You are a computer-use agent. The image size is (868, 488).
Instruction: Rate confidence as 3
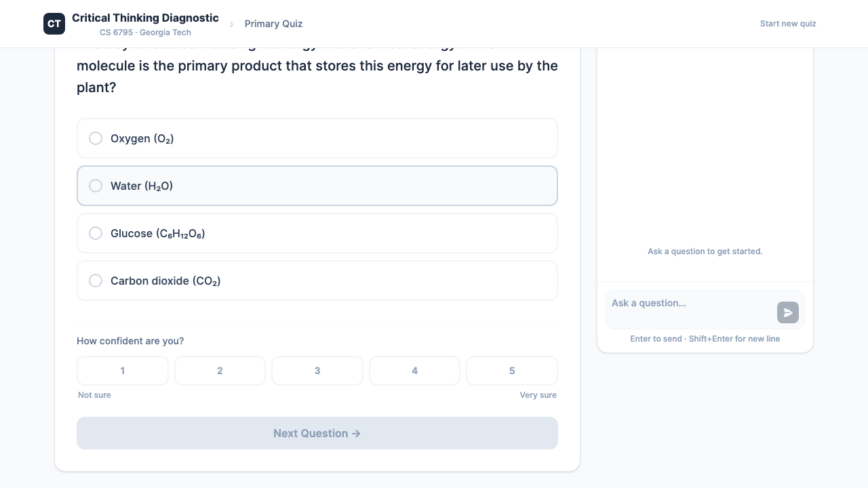[317, 371]
